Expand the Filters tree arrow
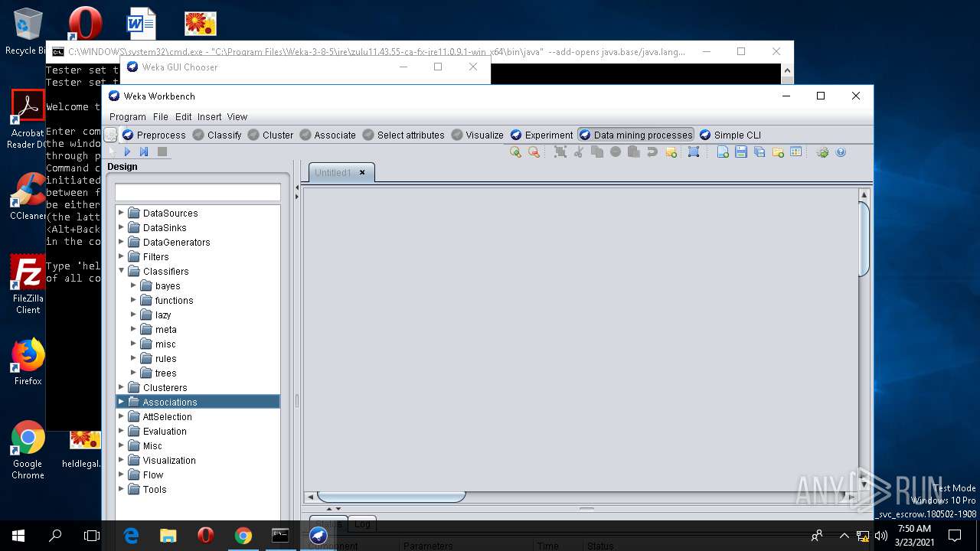 point(121,256)
